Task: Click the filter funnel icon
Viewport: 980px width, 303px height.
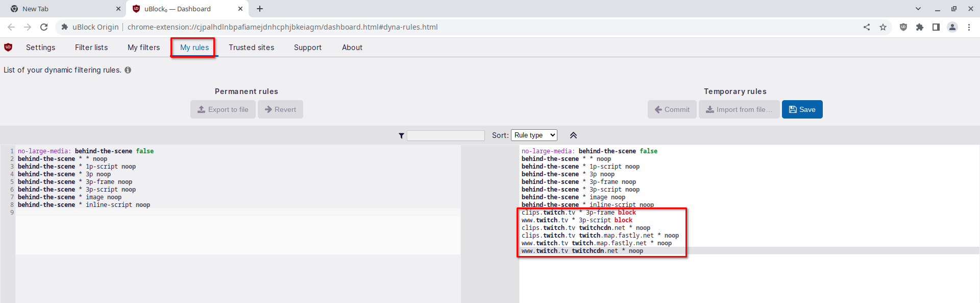Action: 401,135
